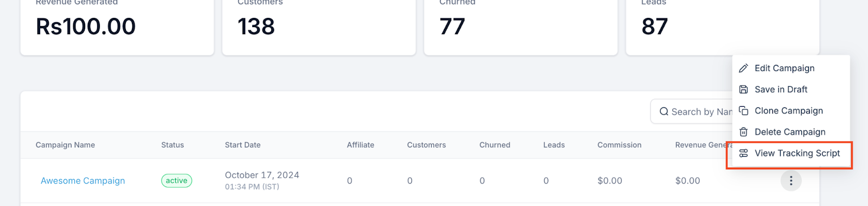Image resolution: width=868 pixels, height=206 pixels.
Task: Click the View Tracking Script icon
Action: coord(743,153)
